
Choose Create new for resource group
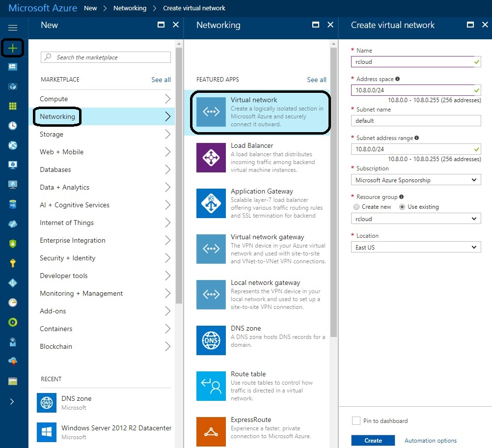click(356, 207)
